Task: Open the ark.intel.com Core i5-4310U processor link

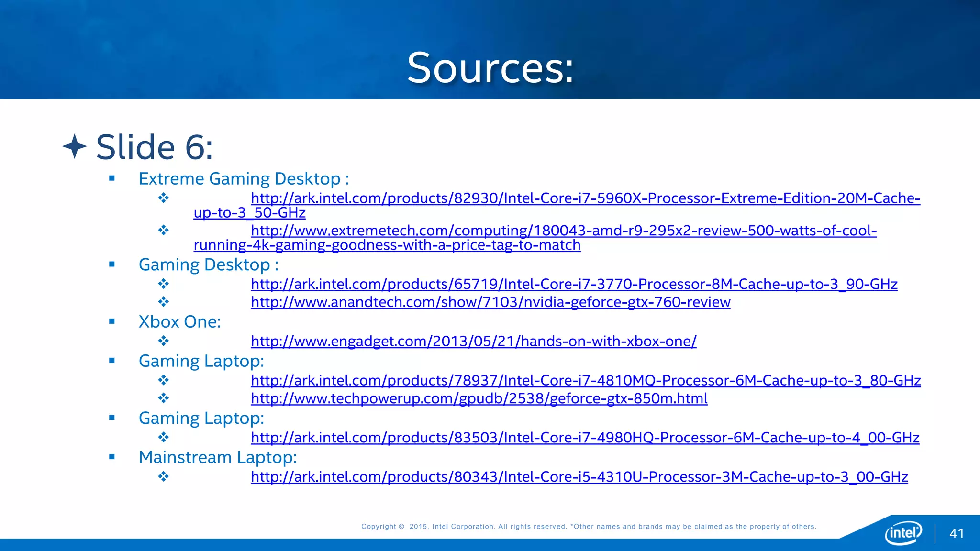Action: [579, 477]
